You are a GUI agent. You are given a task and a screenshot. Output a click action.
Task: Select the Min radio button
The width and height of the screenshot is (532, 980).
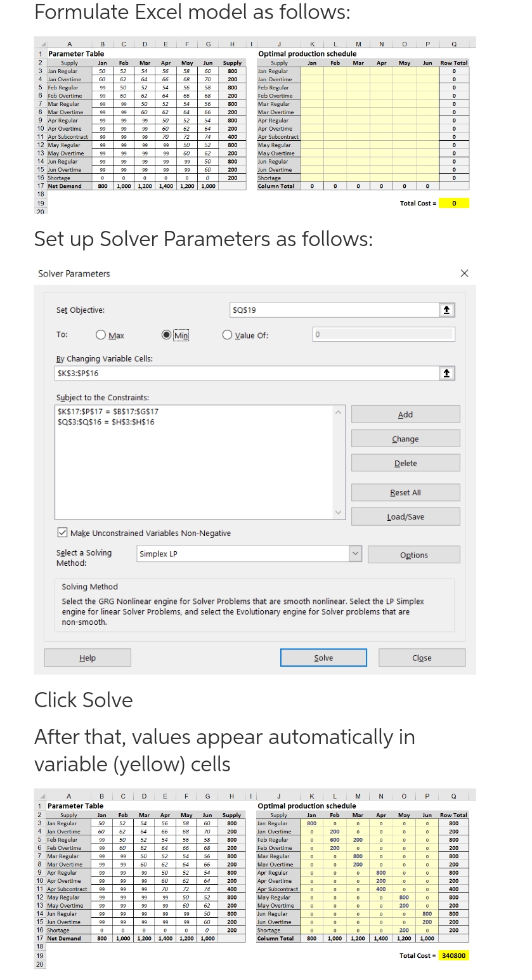167,335
